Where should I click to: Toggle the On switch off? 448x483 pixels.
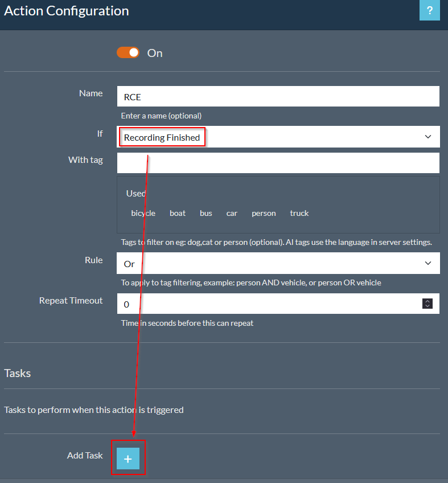(128, 52)
